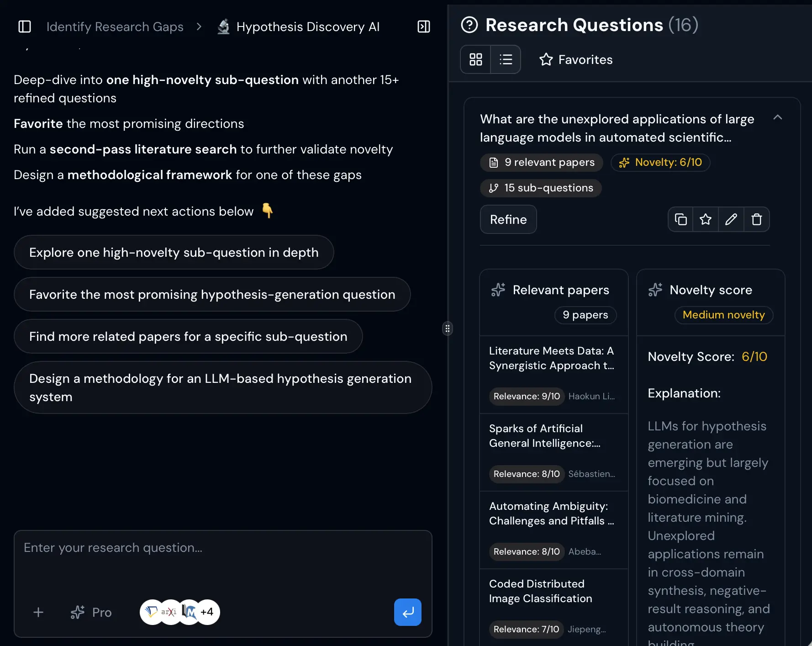Image resolution: width=812 pixels, height=646 pixels.
Task: Expand the 15 sub-questions badge
Action: click(x=541, y=188)
